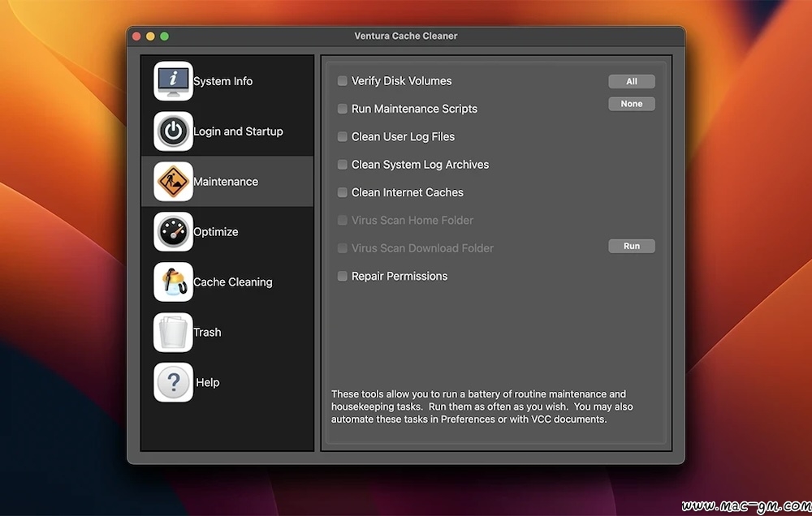Check the Clean User Log Files box
Viewport: 812px width, 516px height.
point(343,136)
